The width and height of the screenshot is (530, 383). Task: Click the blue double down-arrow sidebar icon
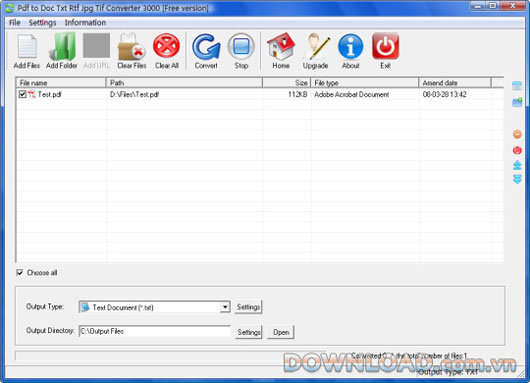pos(517,179)
